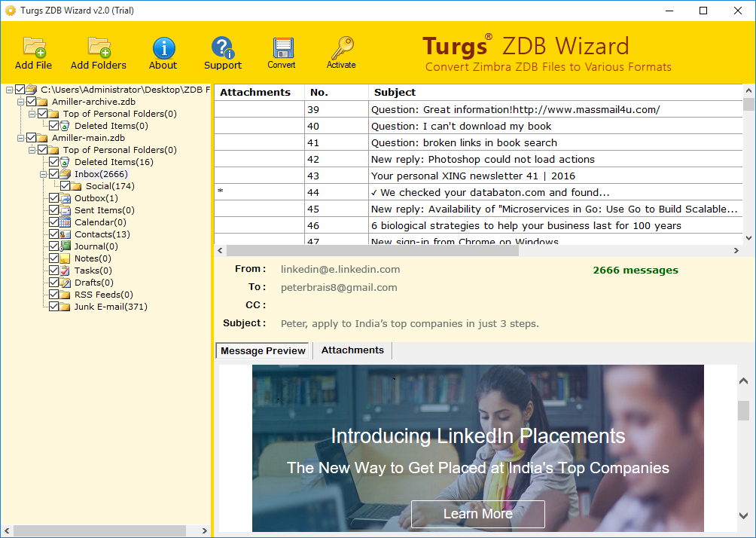Click the Outbox(1) folder icon
Viewport: 756px width, 538px height.
pyautogui.click(x=65, y=198)
